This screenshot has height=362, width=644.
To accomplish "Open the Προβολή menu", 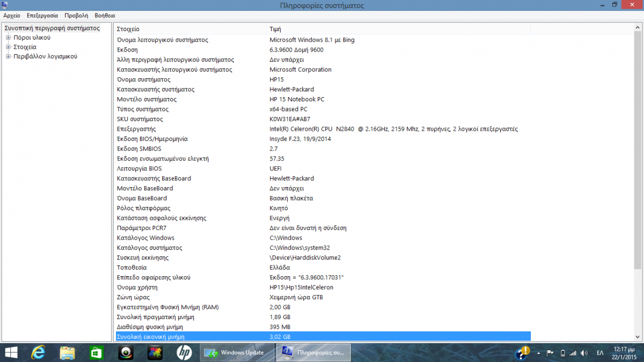I will 76,16.
